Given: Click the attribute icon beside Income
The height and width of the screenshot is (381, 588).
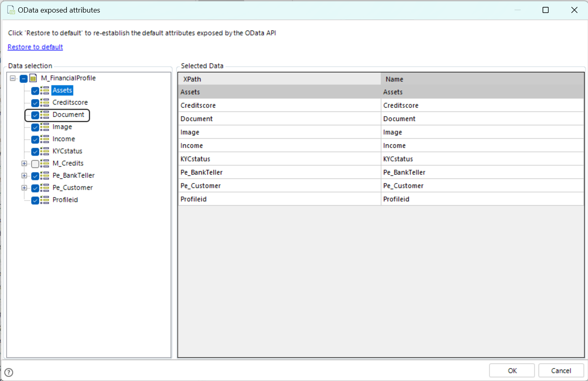Looking at the screenshot, I should pos(45,139).
